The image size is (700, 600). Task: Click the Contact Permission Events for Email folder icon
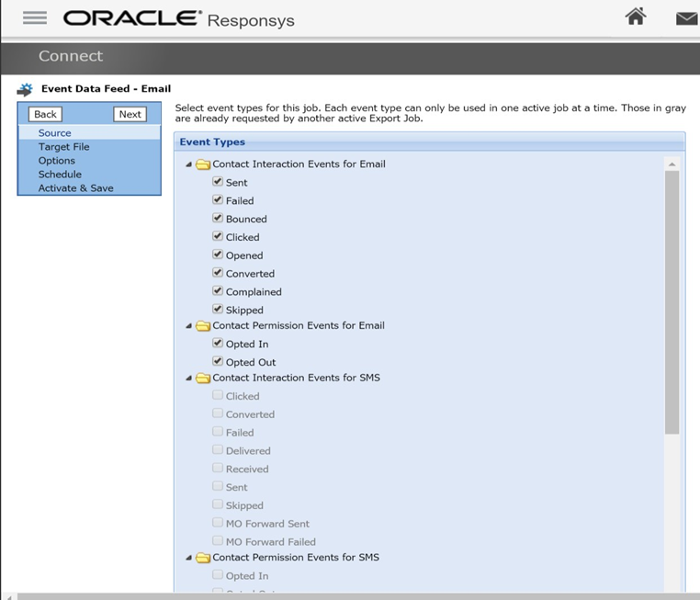click(x=203, y=326)
